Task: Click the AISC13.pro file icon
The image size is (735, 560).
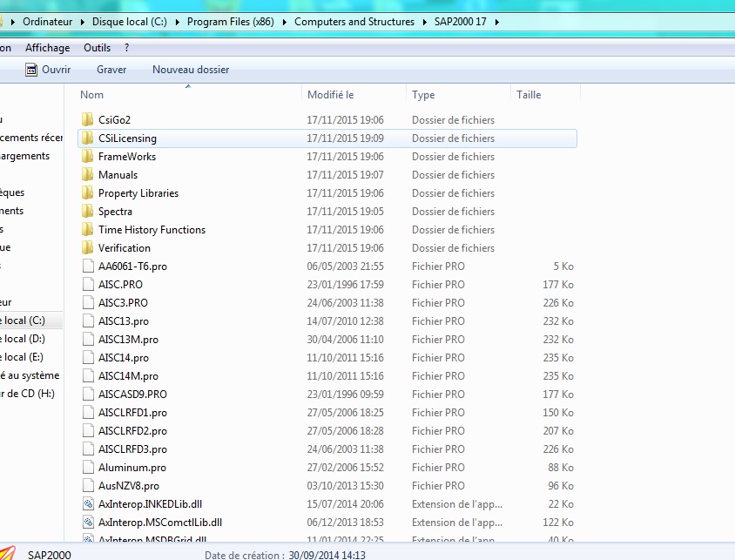Action: coord(88,320)
